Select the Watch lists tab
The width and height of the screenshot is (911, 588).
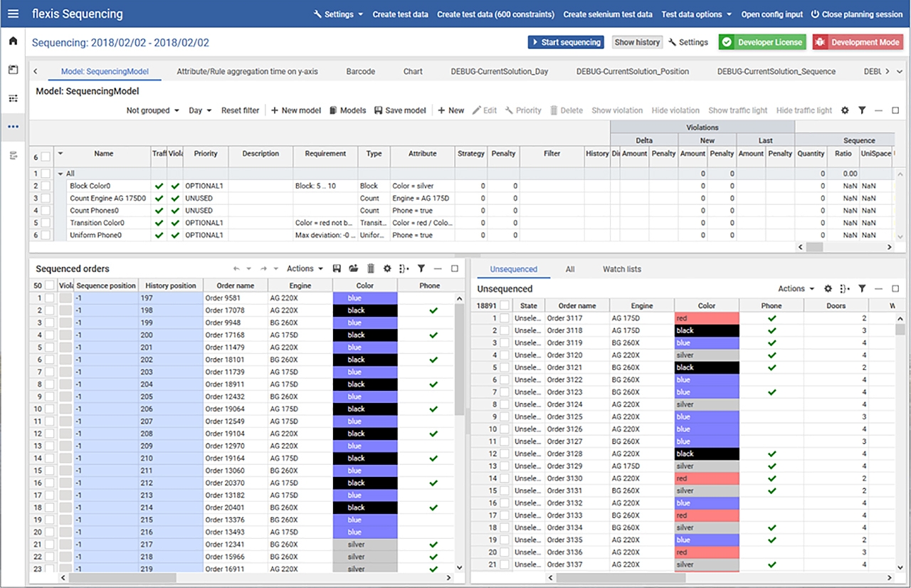tap(621, 269)
